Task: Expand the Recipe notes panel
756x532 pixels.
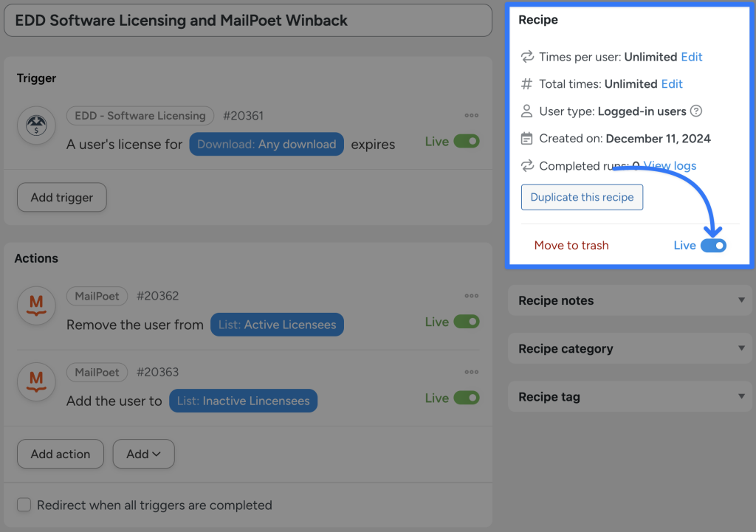Action: click(630, 300)
